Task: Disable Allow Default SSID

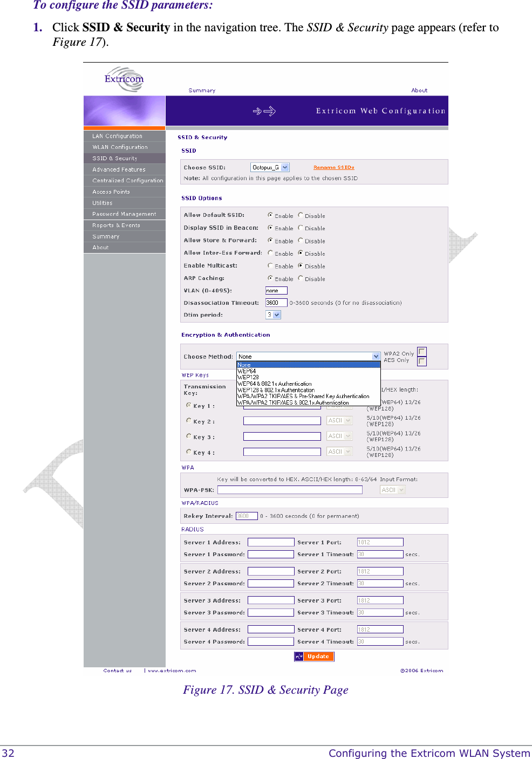Action: 301,215
